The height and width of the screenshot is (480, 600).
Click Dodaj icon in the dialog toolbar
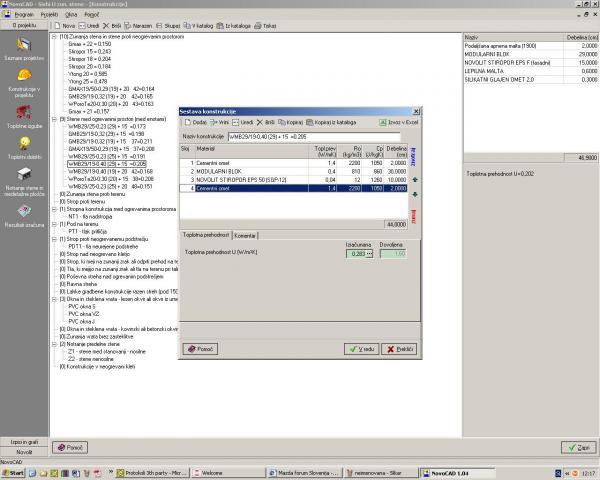(193, 119)
